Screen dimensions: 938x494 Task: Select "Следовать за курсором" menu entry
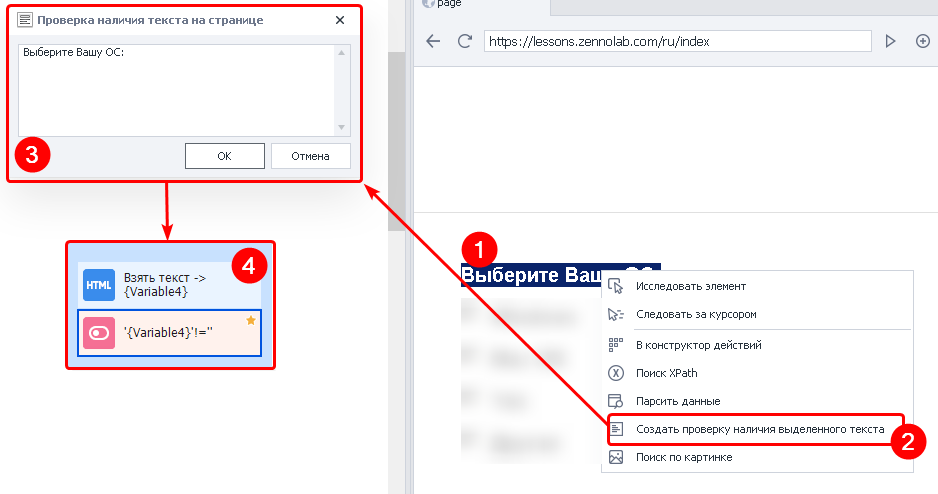point(696,314)
